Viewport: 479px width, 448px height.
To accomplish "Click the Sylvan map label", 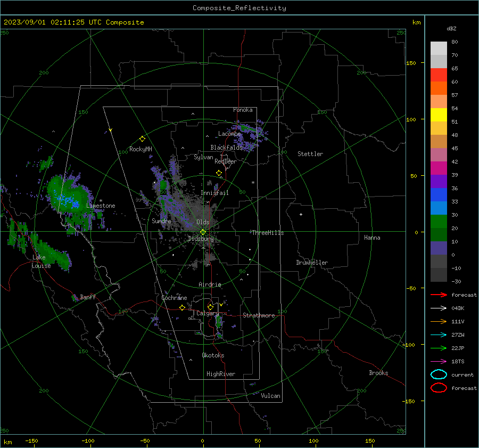I will (203, 157).
